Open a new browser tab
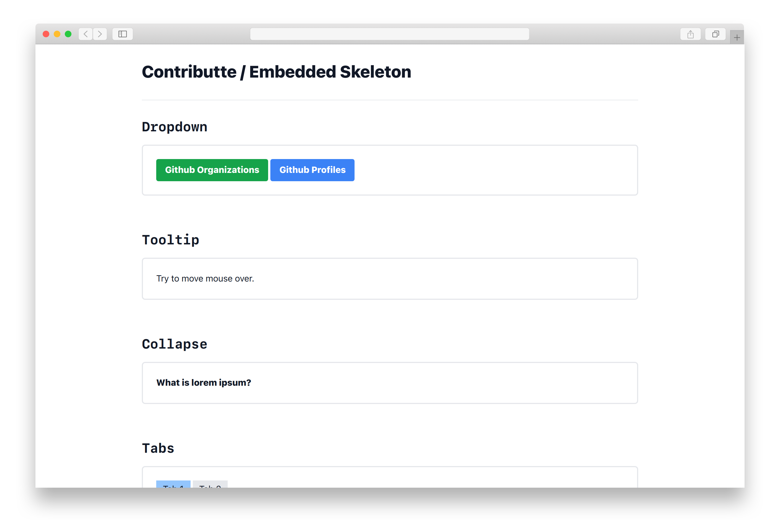 coord(737,38)
